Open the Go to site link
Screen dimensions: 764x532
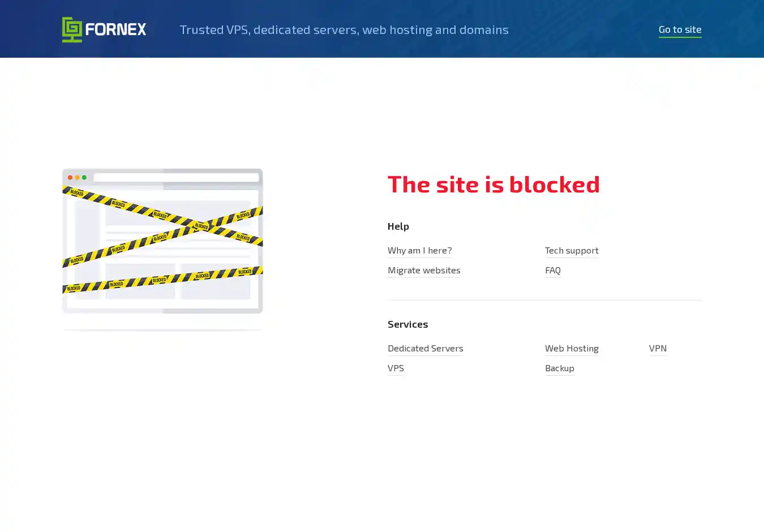coord(680,29)
